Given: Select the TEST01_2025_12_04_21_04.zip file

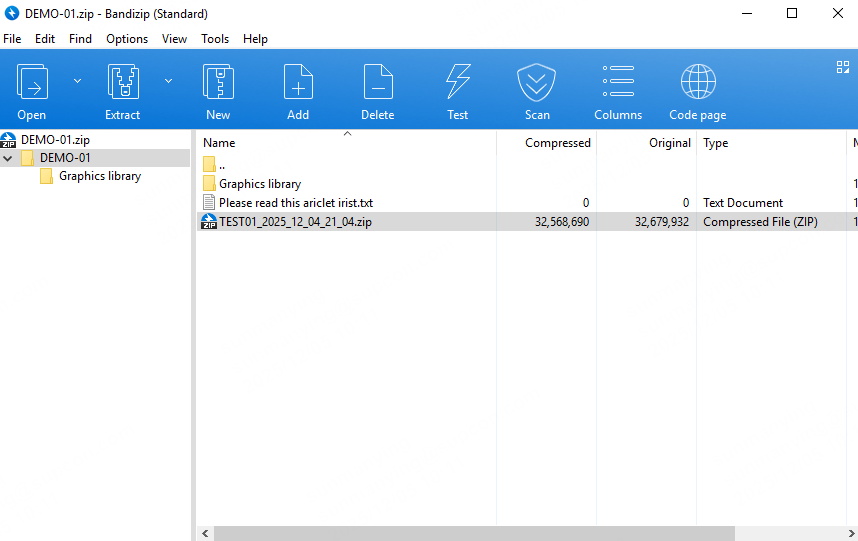Looking at the screenshot, I should coord(295,222).
